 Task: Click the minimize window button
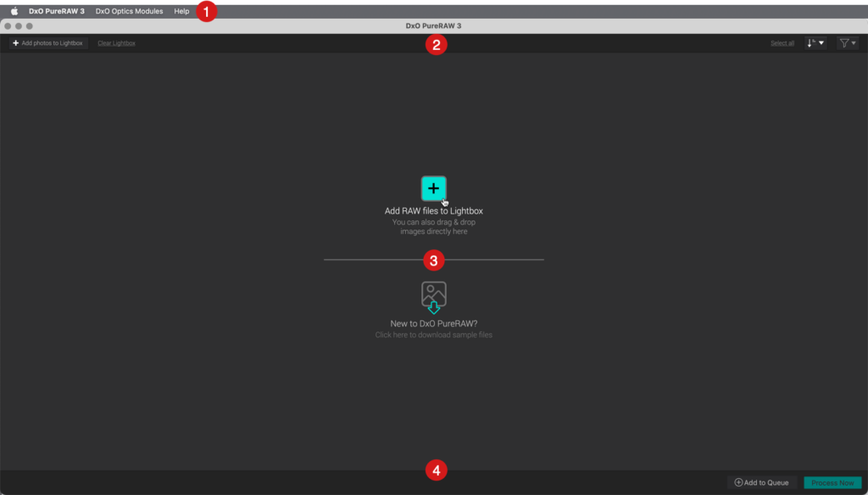click(19, 26)
